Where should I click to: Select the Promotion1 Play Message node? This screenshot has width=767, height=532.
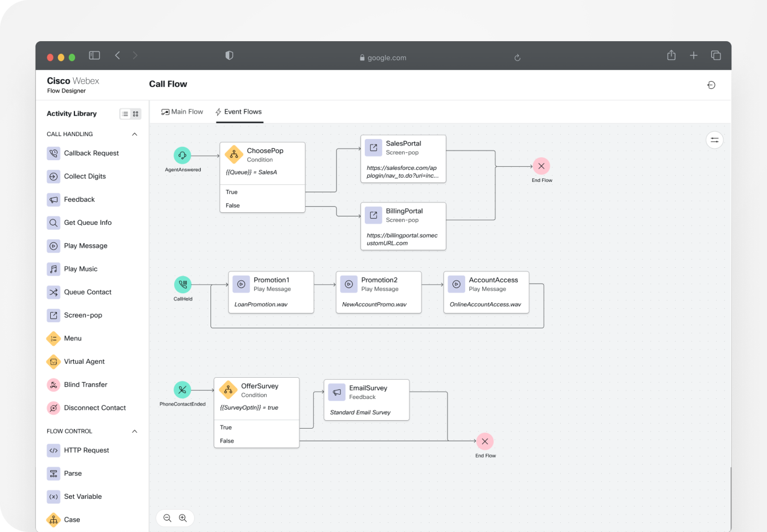271,292
